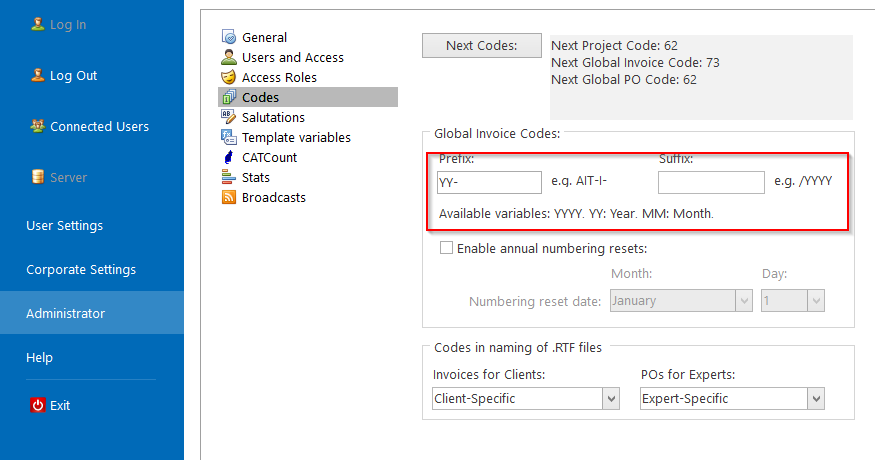Open the reset Month dropdown

coord(681,301)
